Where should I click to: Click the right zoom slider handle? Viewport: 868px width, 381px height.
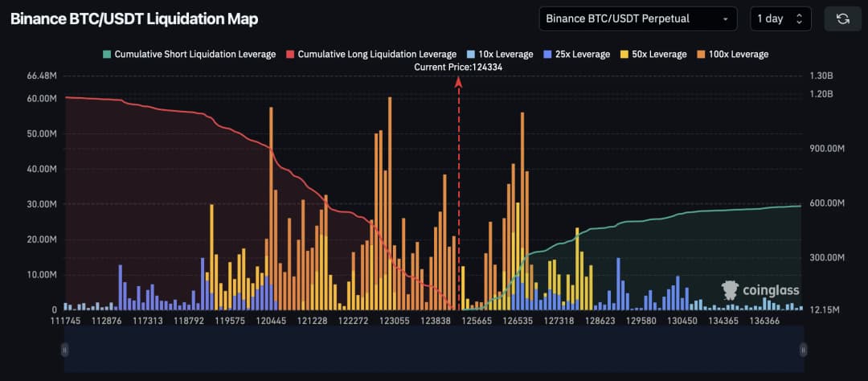(803, 349)
